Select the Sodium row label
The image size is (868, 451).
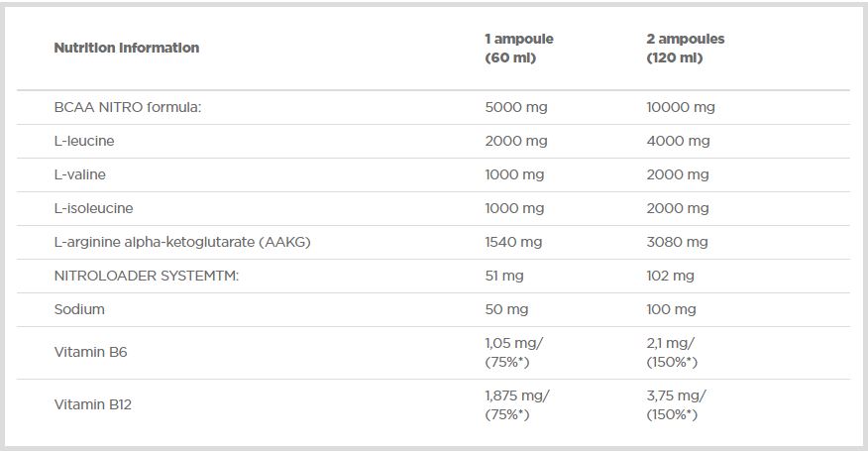pos(79,309)
